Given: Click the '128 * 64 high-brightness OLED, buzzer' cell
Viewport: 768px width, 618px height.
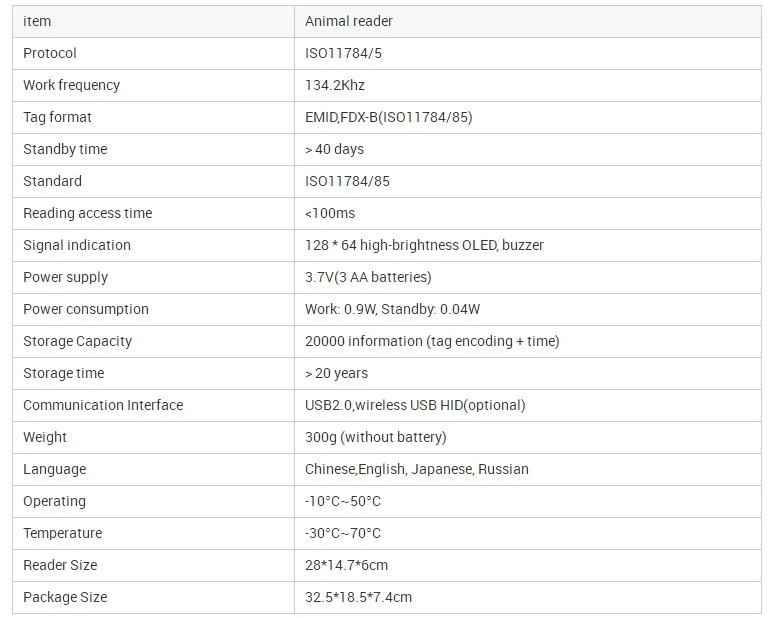Looking at the screenshot, I should [424, 245].
